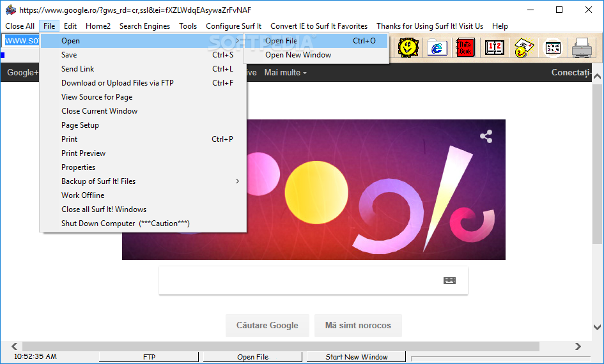This screenshot has height=364, width=604.
Task: Open the Tools menu
Action: click(188, 26)
